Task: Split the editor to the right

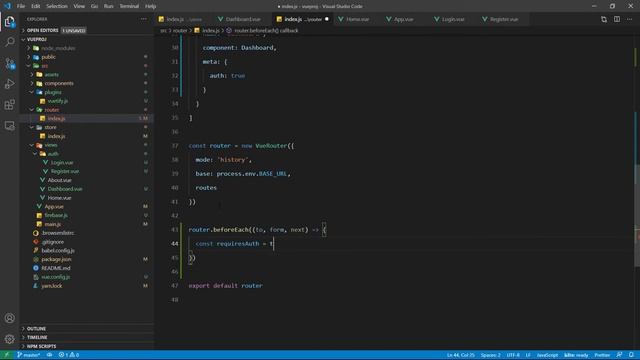Action: coord(617,19)
